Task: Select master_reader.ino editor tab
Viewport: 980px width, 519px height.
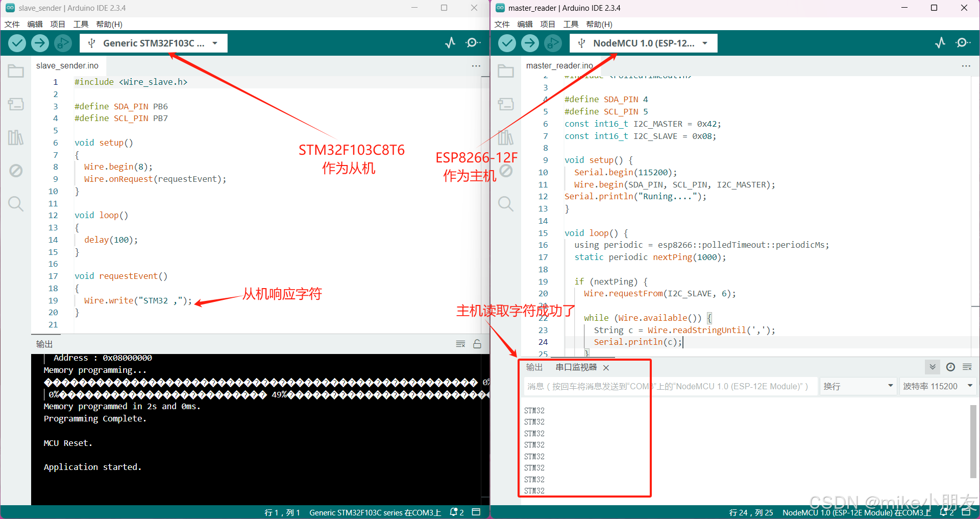Action: 559,65
